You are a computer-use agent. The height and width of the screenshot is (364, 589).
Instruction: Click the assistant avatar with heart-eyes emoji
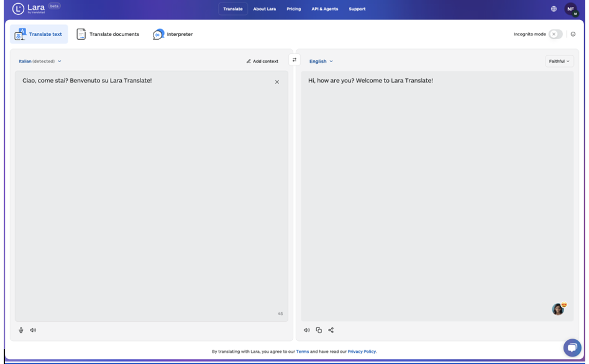559,308
